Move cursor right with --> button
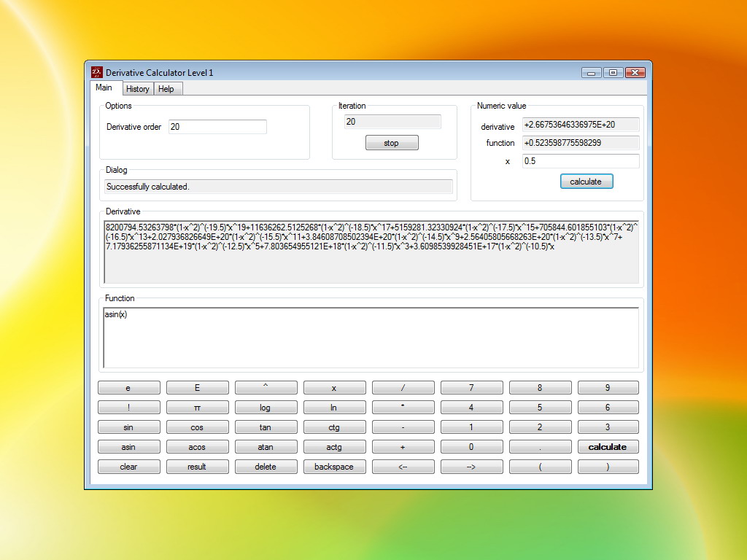The height and width of the screenshot is (560, 747). pos(472,467)
